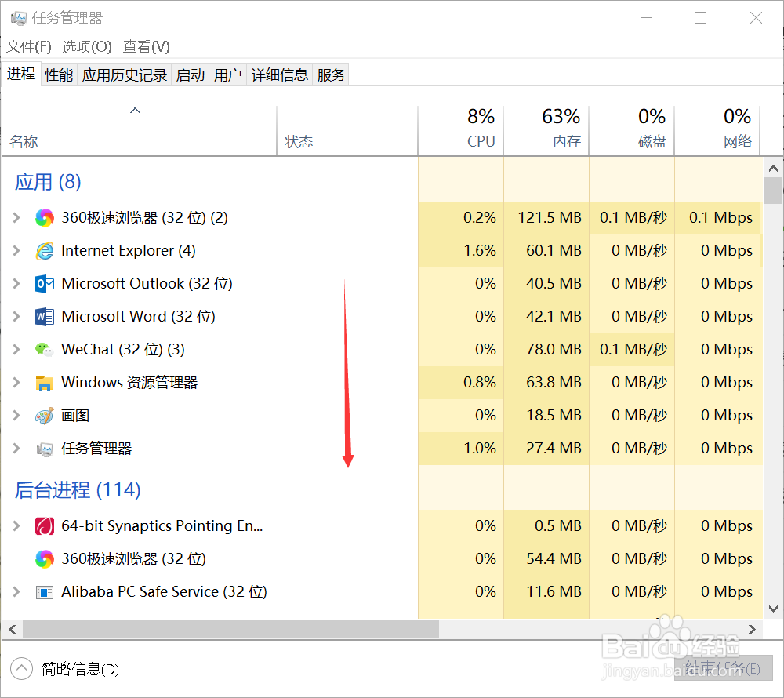Expand the Microsoft Word row
This screenshot has height=698, width=784.
[16, 317]
